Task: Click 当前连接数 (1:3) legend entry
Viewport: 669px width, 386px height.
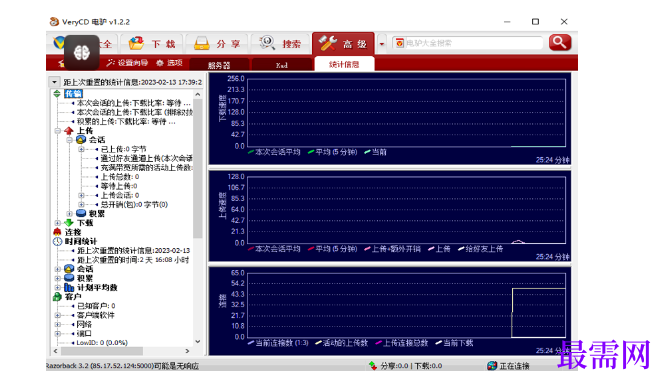Action: (x=278, y=343)
